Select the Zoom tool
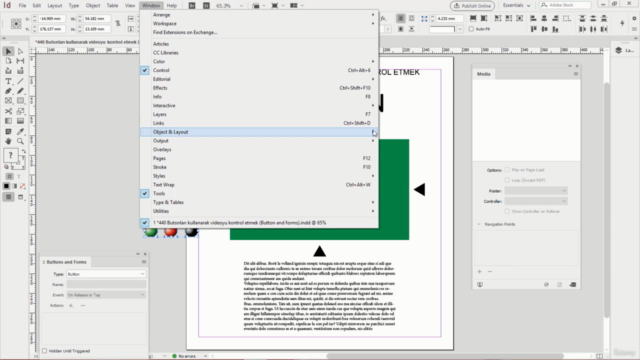This screenshot has height=360, width=640. [x=20, y=141]
